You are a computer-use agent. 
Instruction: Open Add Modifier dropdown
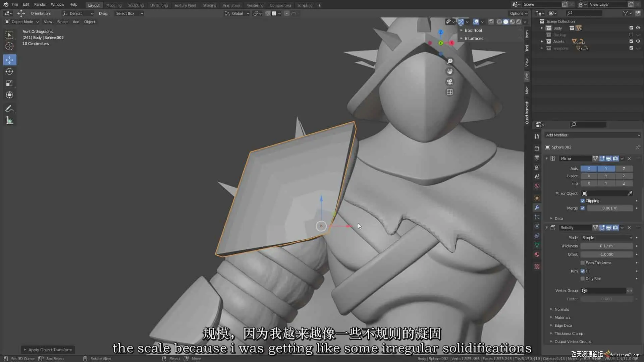pyautogui.click(x=592, y=135)
